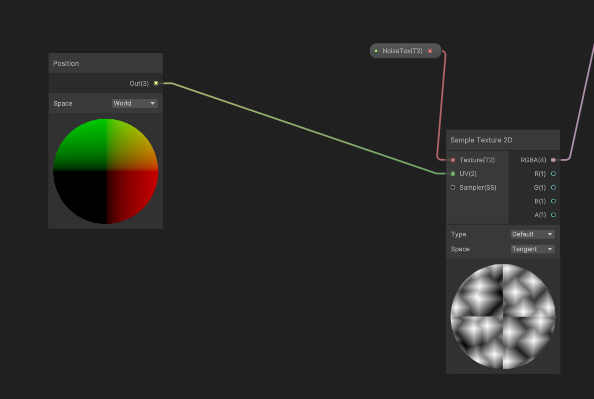This screenshot has width=594, height=399.
Task: Click the R(1) output port
Action: click(553, 174)
